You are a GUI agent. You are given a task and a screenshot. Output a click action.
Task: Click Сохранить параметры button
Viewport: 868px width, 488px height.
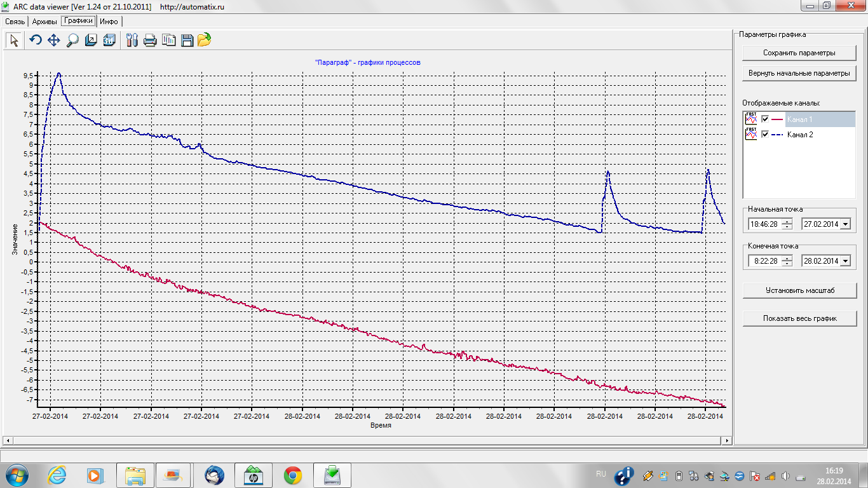coord(799,53)
